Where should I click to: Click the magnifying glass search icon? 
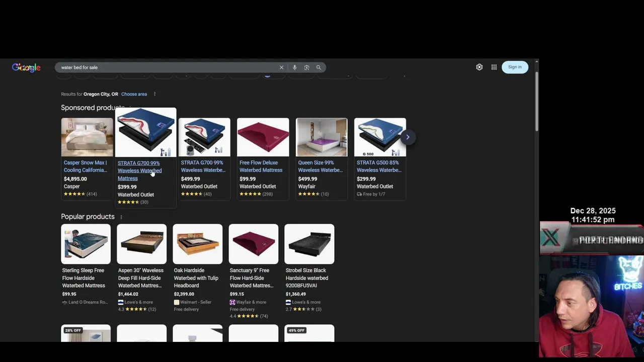[318, 67]
